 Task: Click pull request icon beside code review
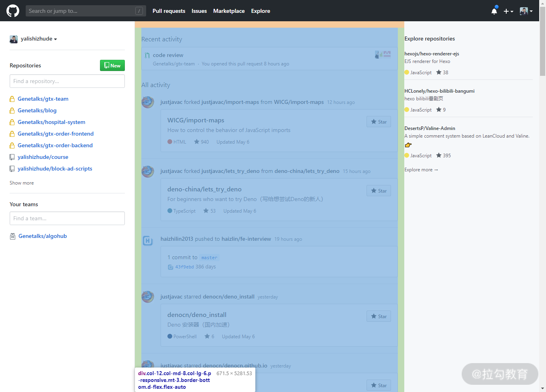(147, 55)
